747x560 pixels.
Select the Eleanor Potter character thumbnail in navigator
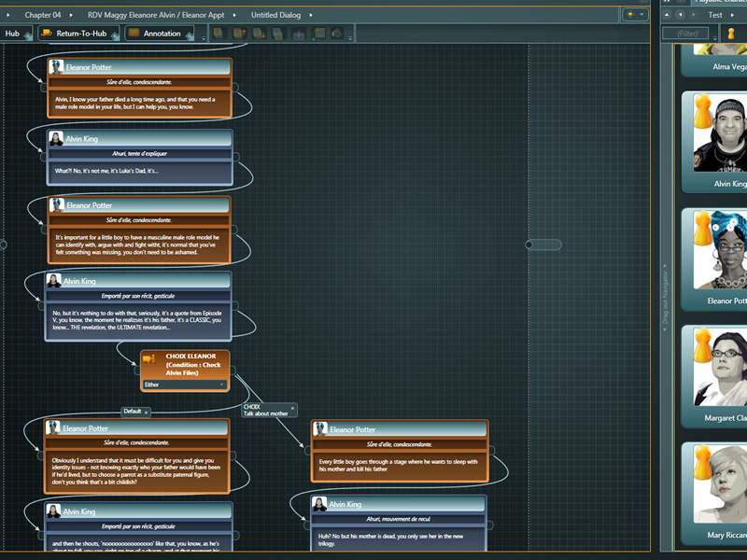[x=720, y=249]
